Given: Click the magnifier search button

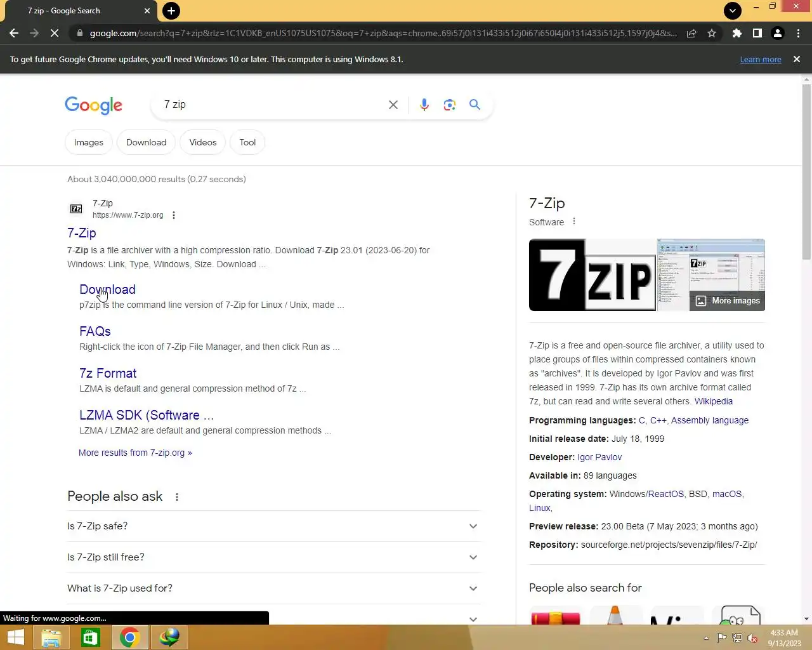Looking at the screenshot, I should (x=475, y=105).
